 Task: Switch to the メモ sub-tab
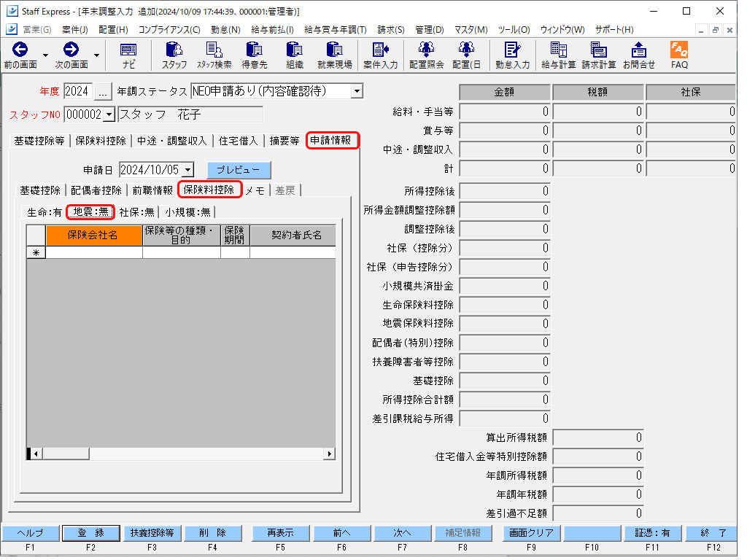pyautogui.click(x=255, y=190)
